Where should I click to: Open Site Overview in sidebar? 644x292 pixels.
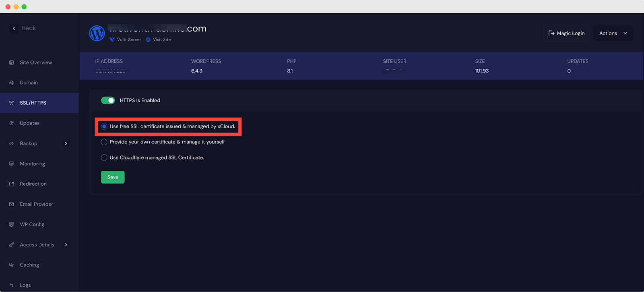tap(36, 62)
